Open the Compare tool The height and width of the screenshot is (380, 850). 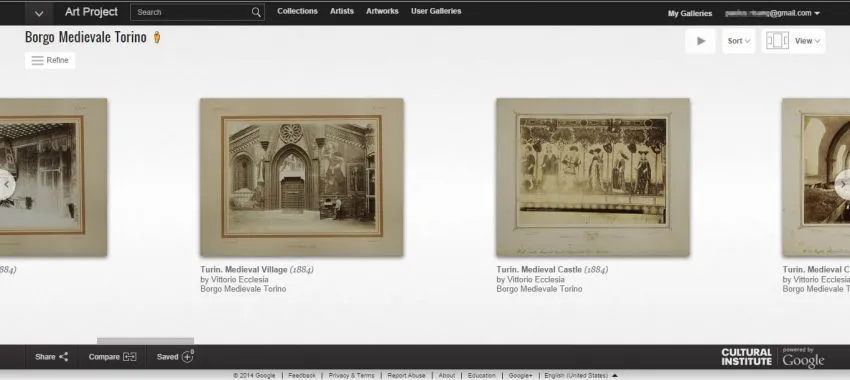pos(112,357)
